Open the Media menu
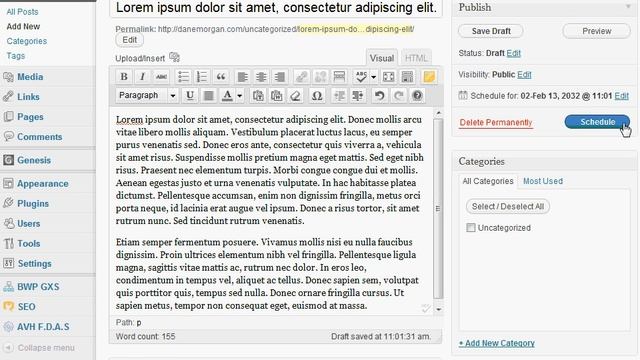This screenshot has width=640, height=360. pyautogui.click(x=30, y=77)
